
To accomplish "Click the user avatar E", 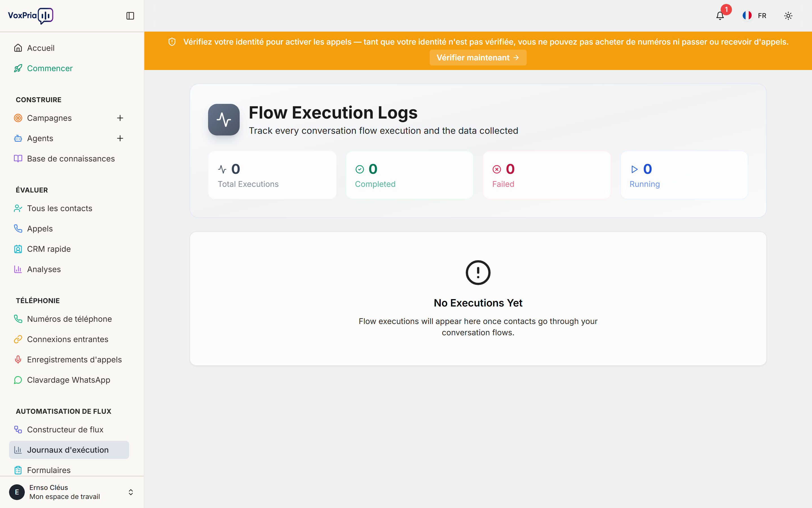I will [17, 492].
